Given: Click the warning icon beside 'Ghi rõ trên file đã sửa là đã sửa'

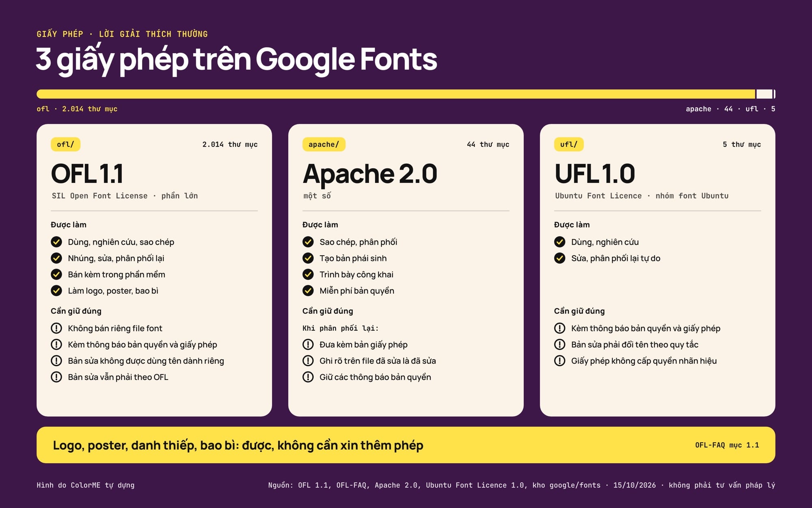Looking at the screenshot, I should click(x=308, y=361).
